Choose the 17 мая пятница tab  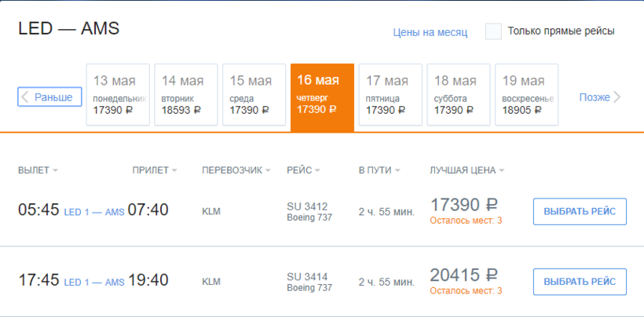tap(390, 95)
